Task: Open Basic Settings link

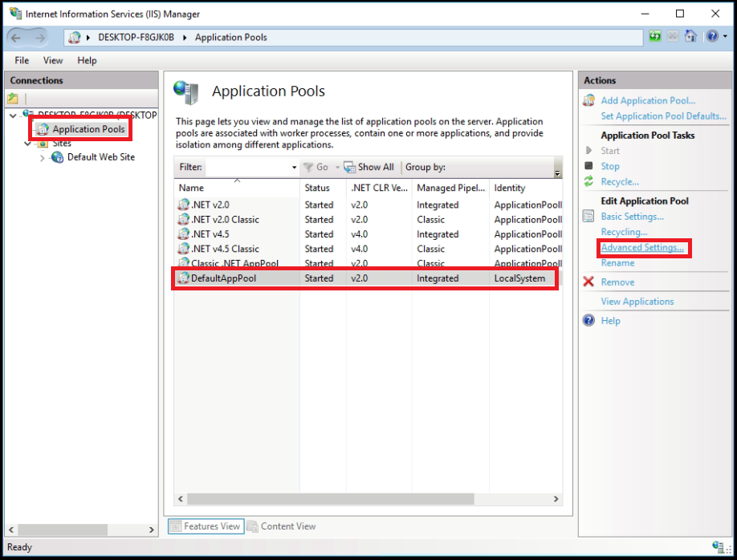Action: [x=632, y=217]
